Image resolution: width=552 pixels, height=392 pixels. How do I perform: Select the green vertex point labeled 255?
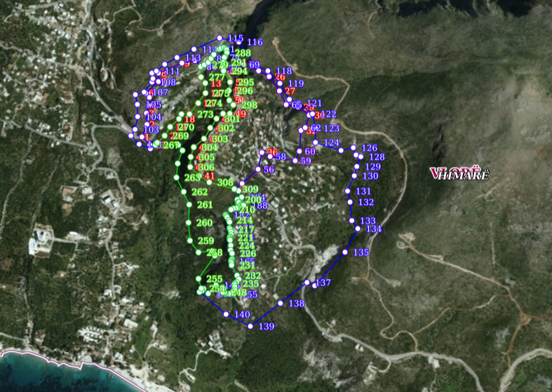coord(198,278)
